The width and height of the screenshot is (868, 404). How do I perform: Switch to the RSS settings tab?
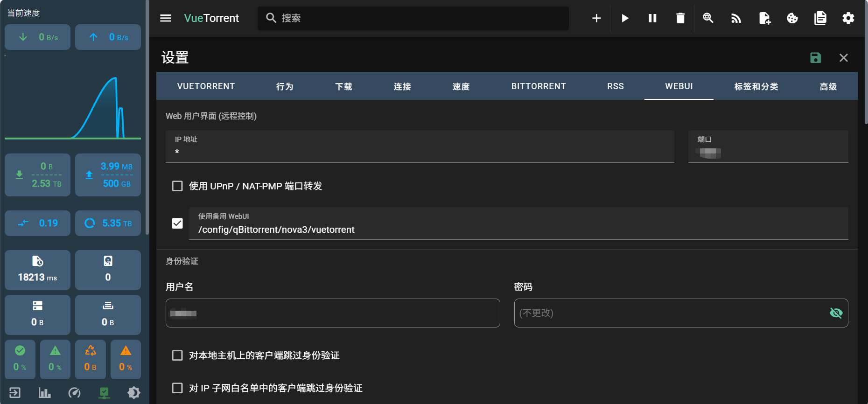pos(615,86)
